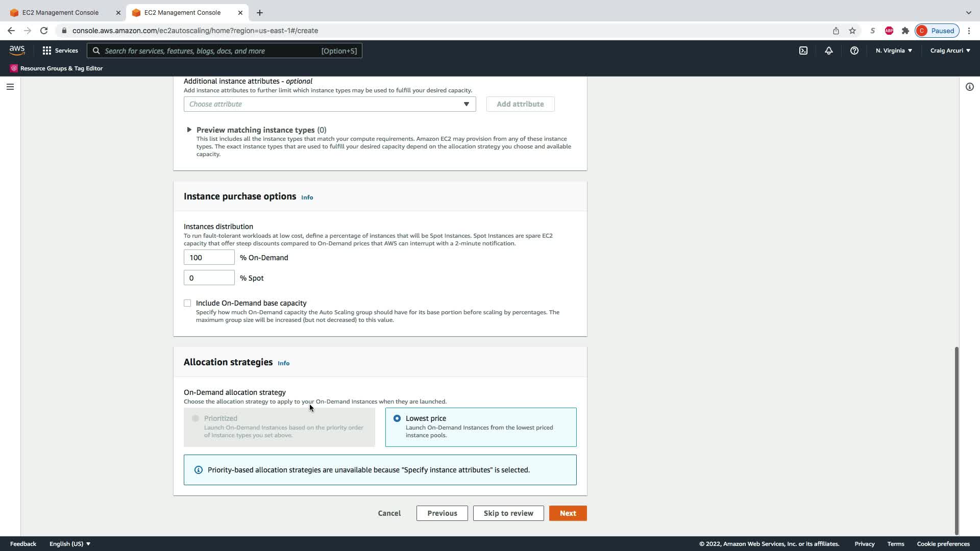The width and height of the screenshot is (980, 551).
Task: Open the Services grid menu
Action: pyautogui.click(x=60, y=51)
